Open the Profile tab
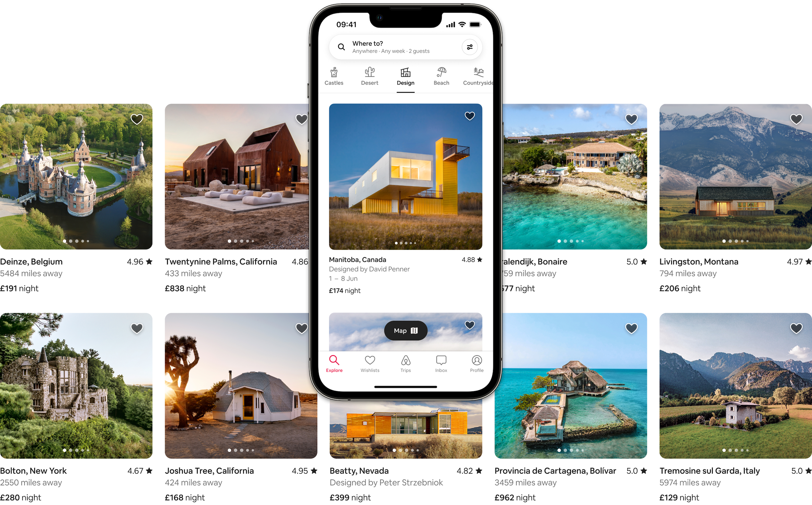This screenshot has width=812, height=505. [x=476, y=363]
